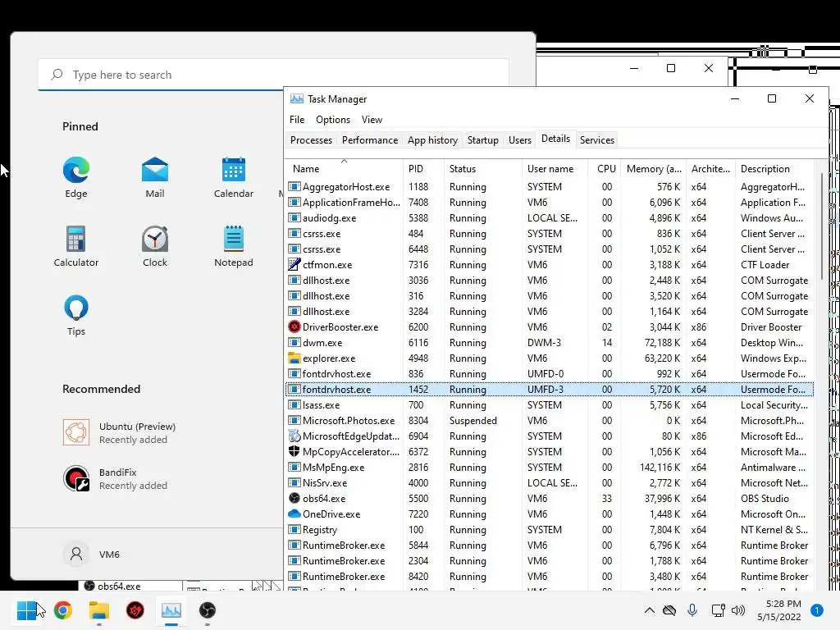Select the NisSrv.exe process row

click(550, 482)
